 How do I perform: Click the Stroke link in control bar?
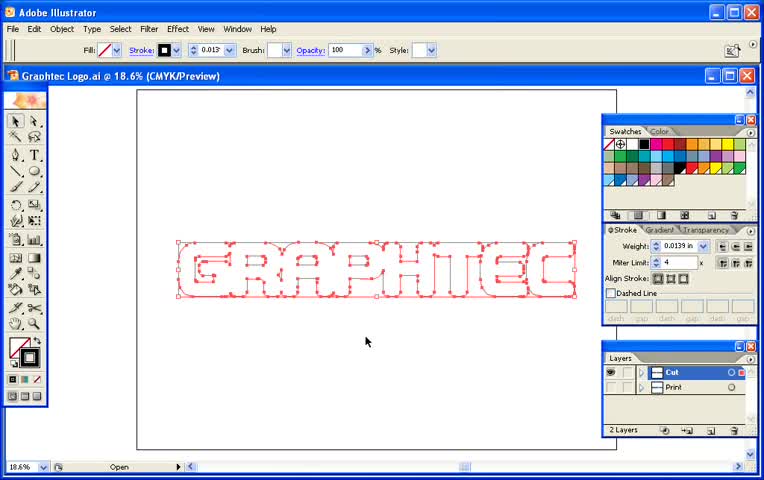tap(141, 50)
